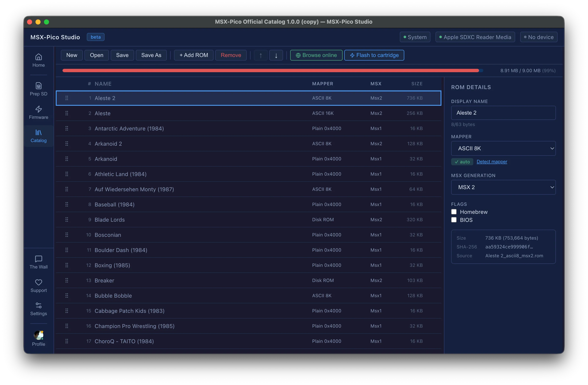Image resolution: width=588 pixels, height=385 pixels.
Task: Open Settings from sidebar
Action: (x=38, y=309)
